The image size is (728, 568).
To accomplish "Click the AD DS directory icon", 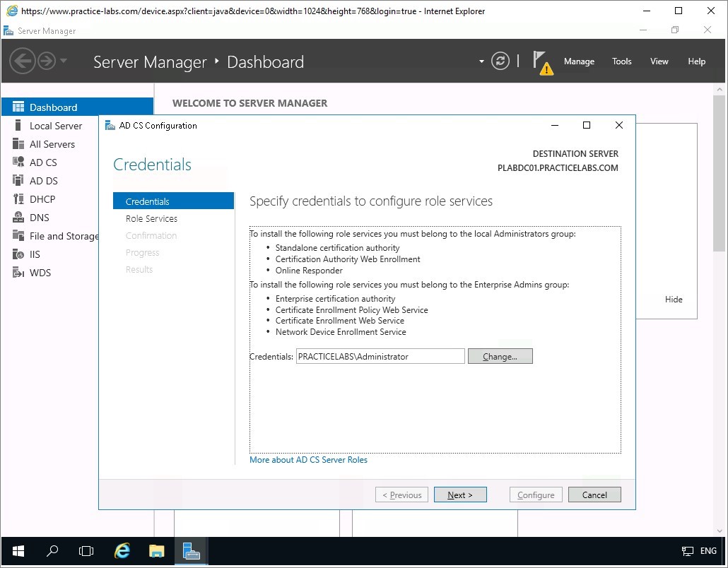I will [18, 181].
